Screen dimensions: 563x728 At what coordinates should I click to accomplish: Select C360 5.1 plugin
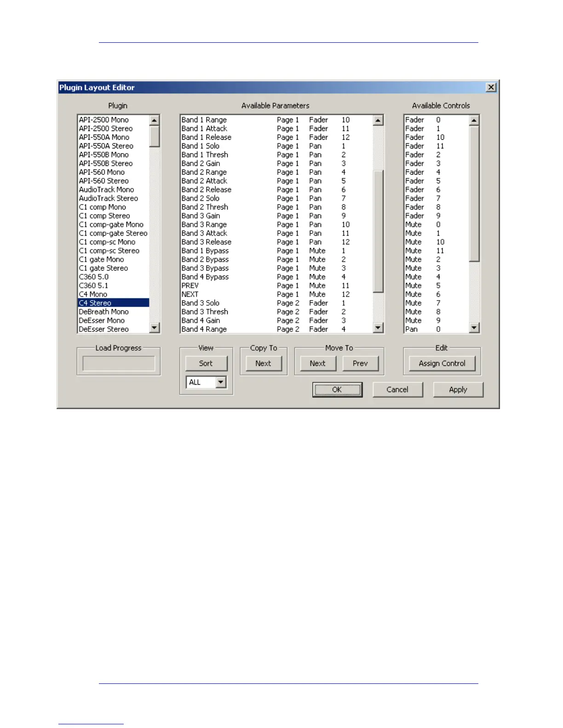click(114, 286)
